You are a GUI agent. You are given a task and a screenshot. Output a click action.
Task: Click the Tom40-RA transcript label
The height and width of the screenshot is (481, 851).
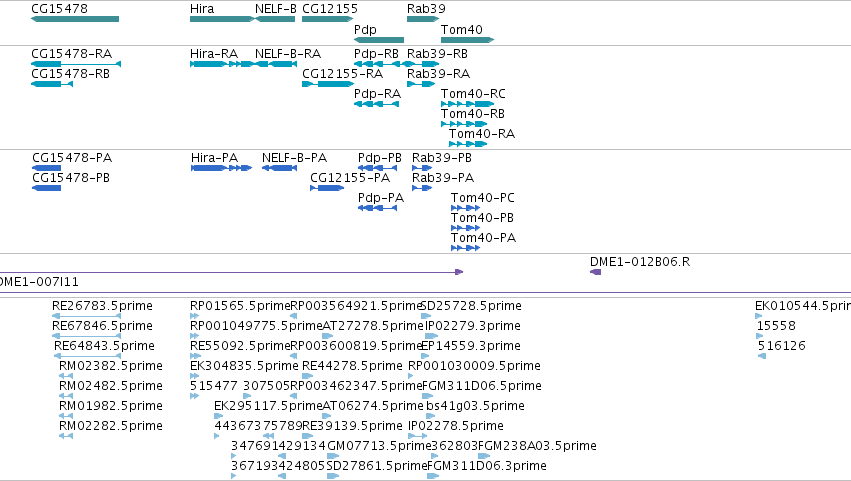(x=482, y=134)
